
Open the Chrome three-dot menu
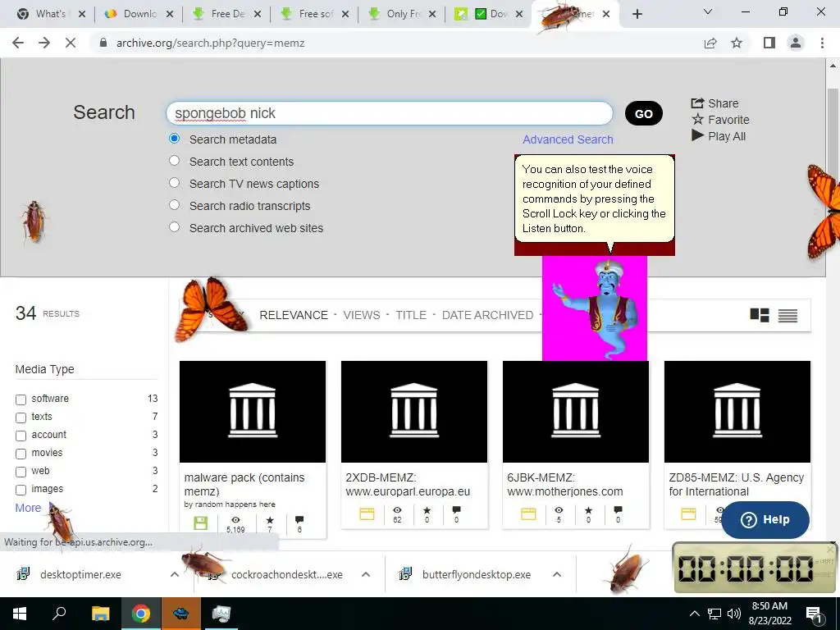pyautogui.click(x=822, y=43)
